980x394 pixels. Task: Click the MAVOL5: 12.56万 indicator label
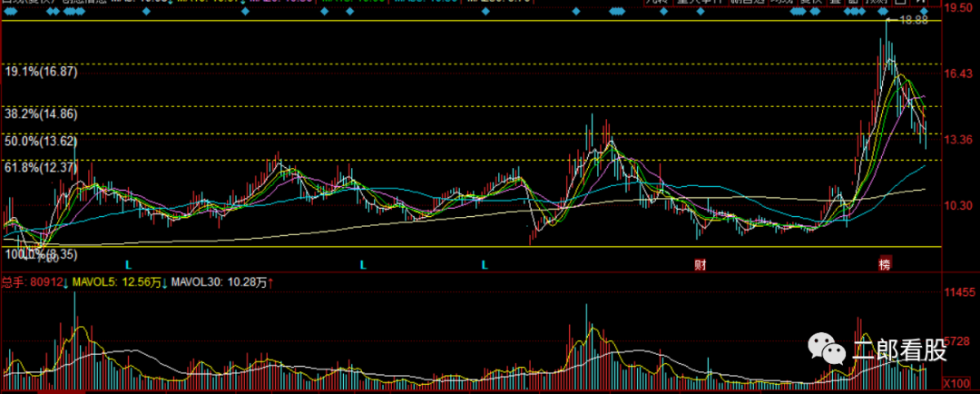pyautogui.click(x=116, y=282)
